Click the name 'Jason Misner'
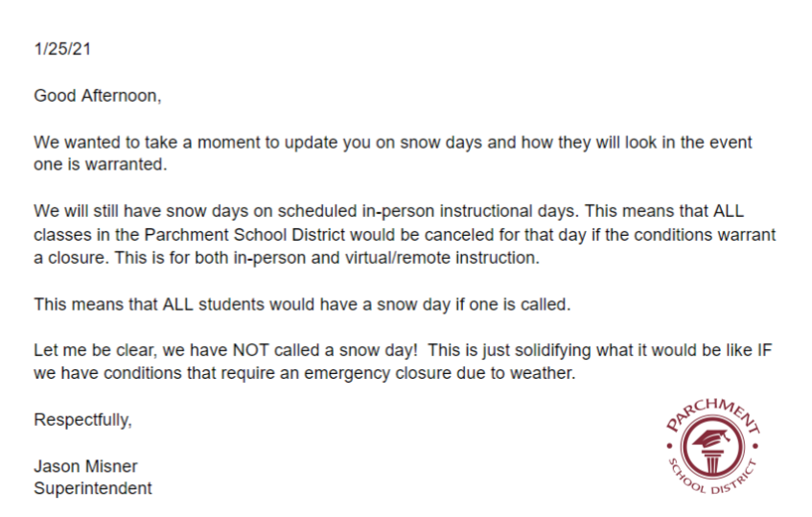This screenshot has height=517, width=812. tap(85, 466)
